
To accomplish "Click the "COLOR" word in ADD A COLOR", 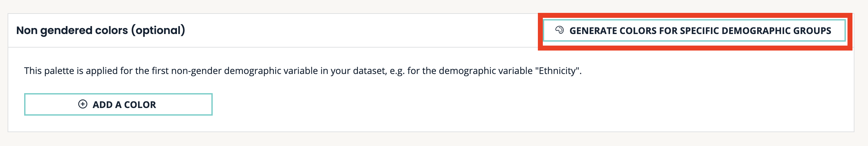I will pyautogui.click(x=140, y=105).
